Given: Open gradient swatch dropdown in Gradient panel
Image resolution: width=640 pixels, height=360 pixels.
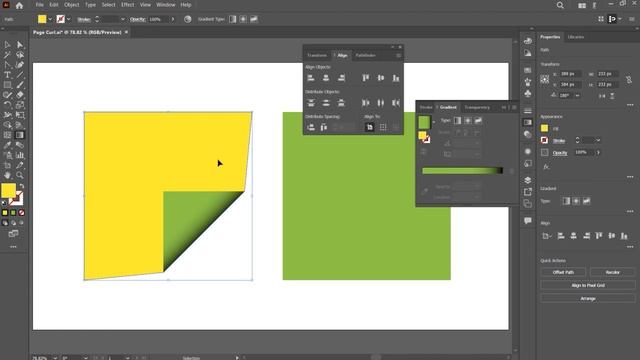Looking at the screenshot, I should tap(433, 122).
